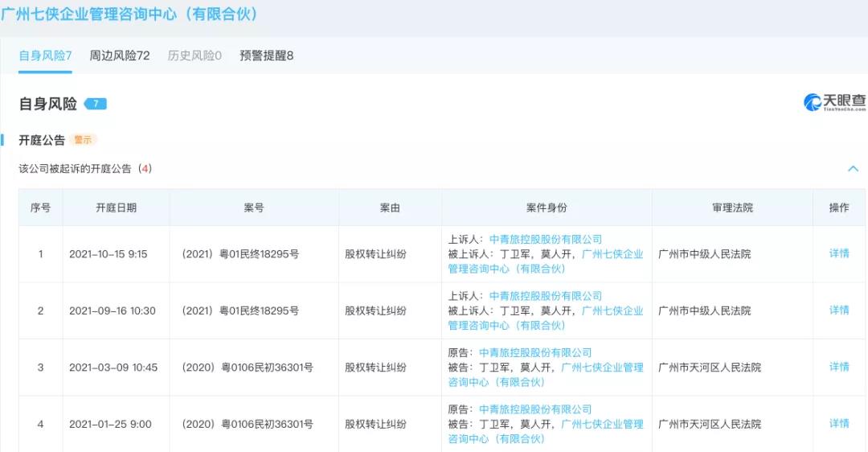Click 广州市天河区人民法院 in row 4
The width and height of the screenshot is (868, 452).
click(709, 425)
